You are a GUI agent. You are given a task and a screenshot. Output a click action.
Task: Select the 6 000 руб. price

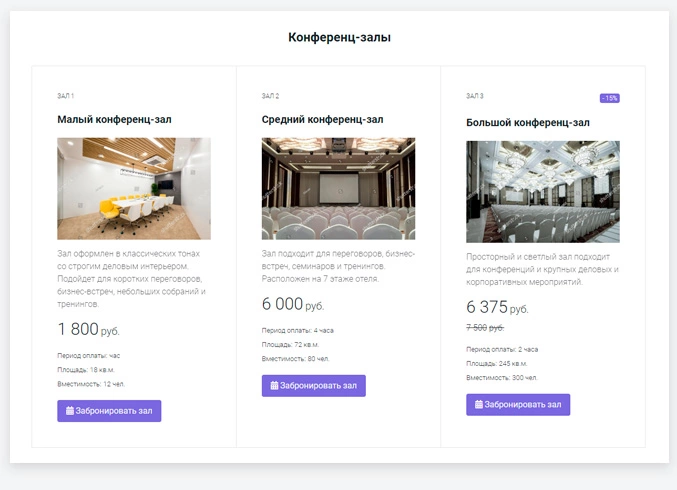(x=293, y=304)
